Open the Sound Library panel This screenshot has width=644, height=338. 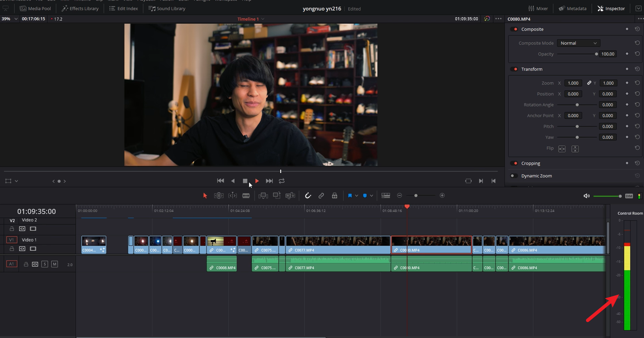166,8
